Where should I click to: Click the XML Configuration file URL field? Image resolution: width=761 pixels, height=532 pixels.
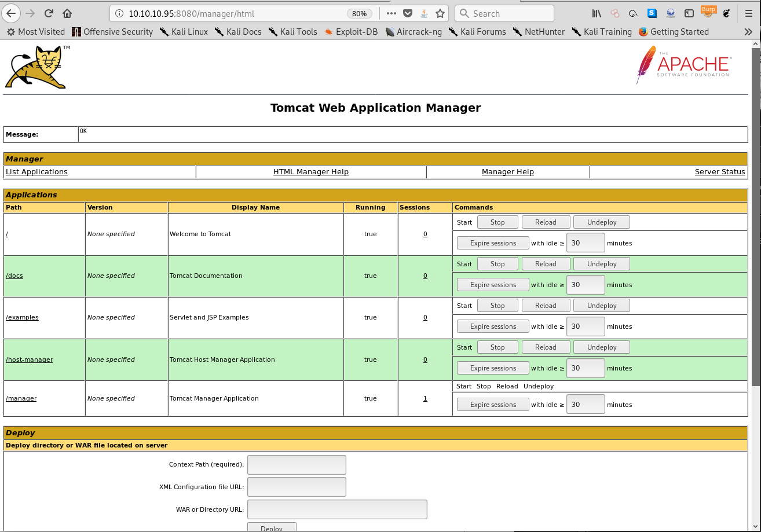(297, 487)
